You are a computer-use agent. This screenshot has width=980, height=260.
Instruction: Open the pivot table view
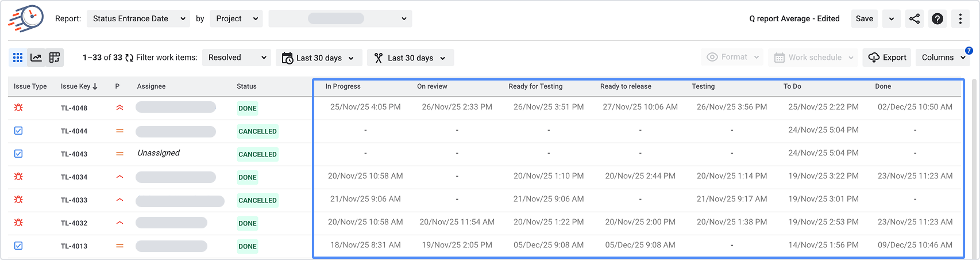[55, 58]
